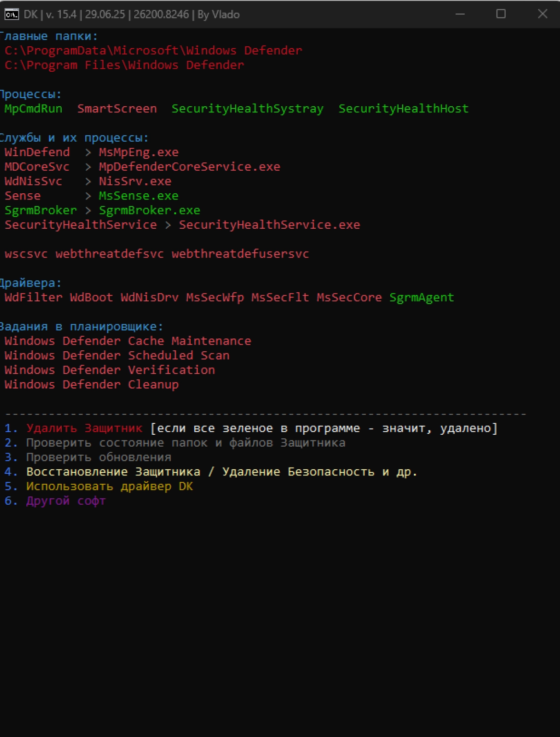The image size is (560, 737).
Task: Click the SmartScreen process name
Action: coord(117,108)
